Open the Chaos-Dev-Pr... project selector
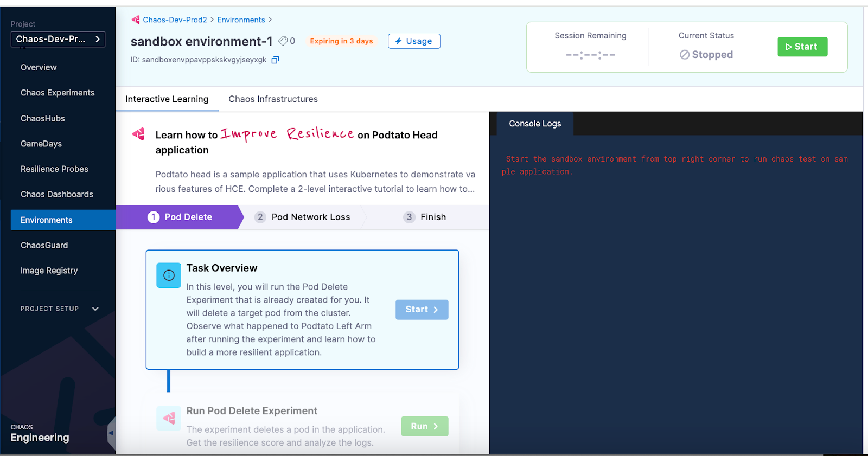The height and width of the screenshot is (456, 868). pos(58,39)
